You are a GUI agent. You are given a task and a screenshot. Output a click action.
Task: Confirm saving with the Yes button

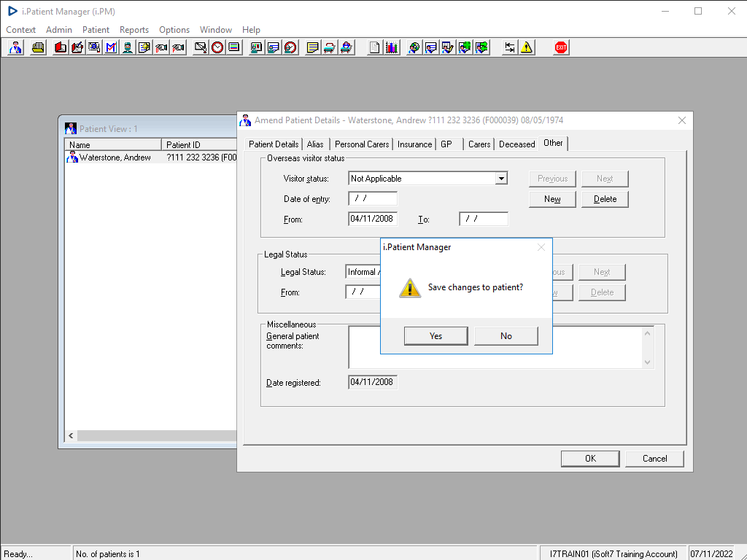point(436,335)
